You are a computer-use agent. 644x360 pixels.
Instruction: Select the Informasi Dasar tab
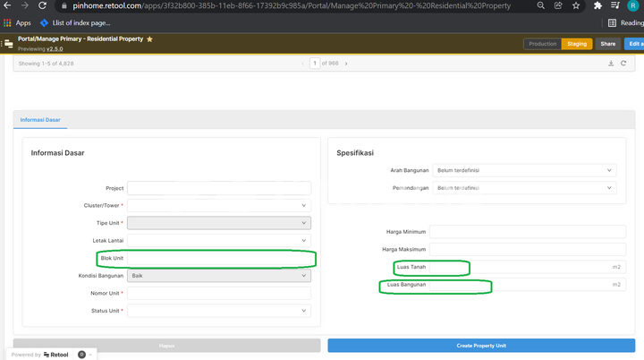tap(40, 120)
